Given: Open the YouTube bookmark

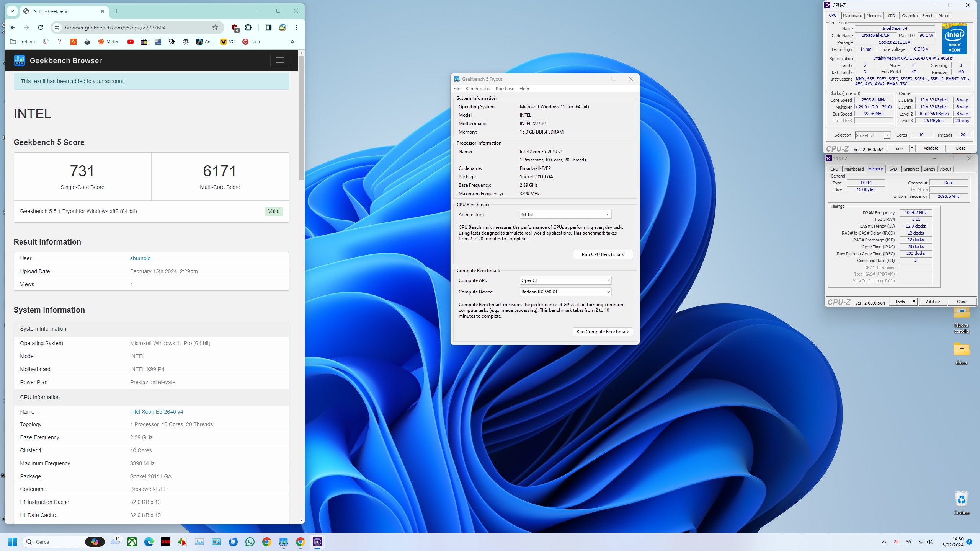Looking at the screenshot, I should [131, 42].
